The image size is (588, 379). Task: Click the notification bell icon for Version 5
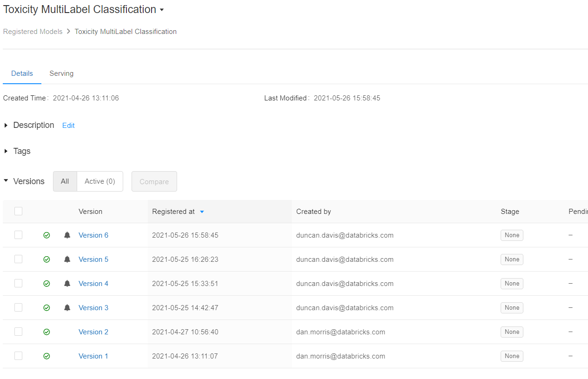[67, 259]
